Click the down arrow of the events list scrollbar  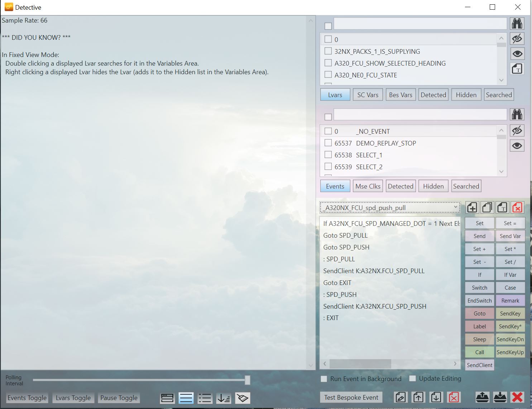(x=501, y=172)
